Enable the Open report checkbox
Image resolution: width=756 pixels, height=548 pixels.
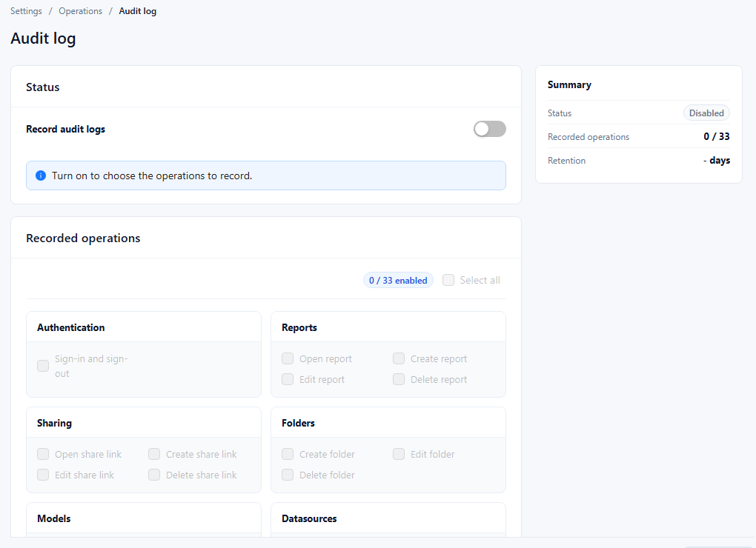click(x=288, y=358)
